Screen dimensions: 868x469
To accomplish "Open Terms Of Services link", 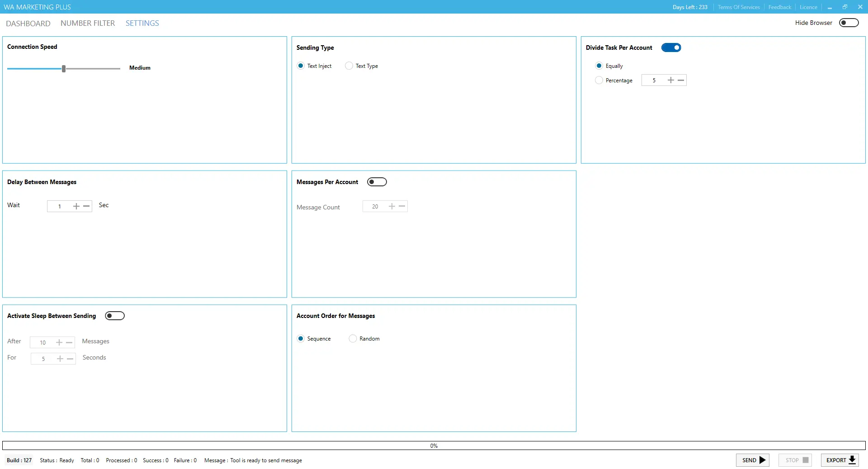I will pyautogui.click(x=738, y=7).
